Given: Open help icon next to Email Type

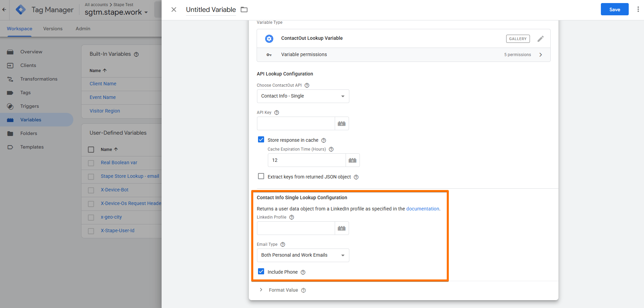Looking at the screenshot, I should 283,244.
